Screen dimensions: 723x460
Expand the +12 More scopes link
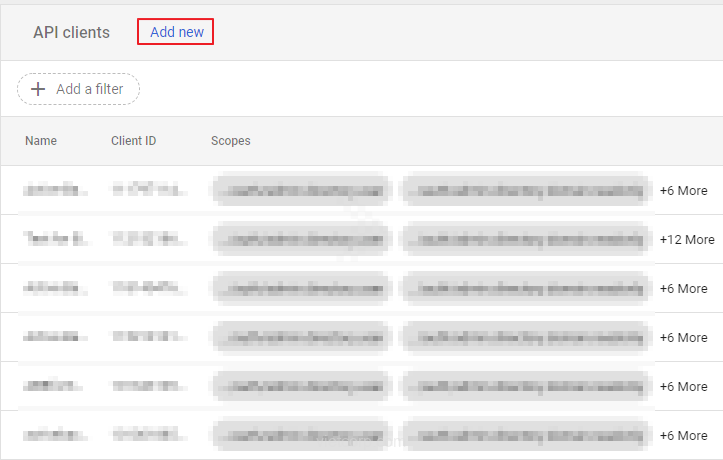687,239
